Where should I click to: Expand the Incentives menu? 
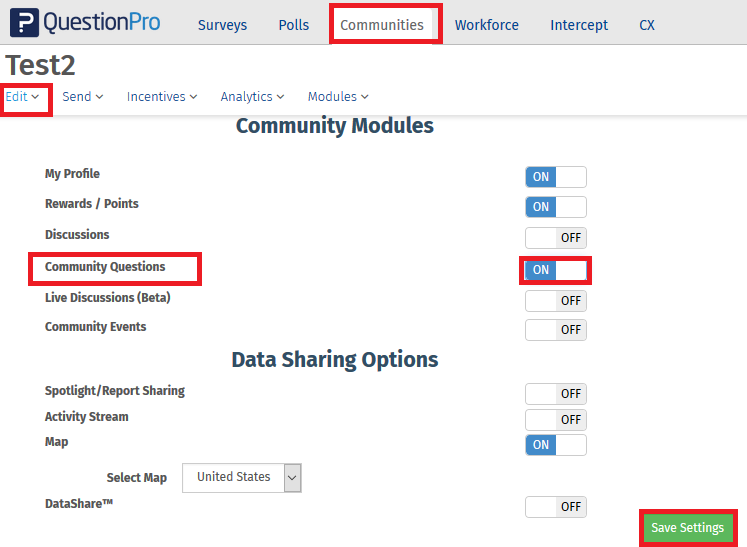point(161,97)
